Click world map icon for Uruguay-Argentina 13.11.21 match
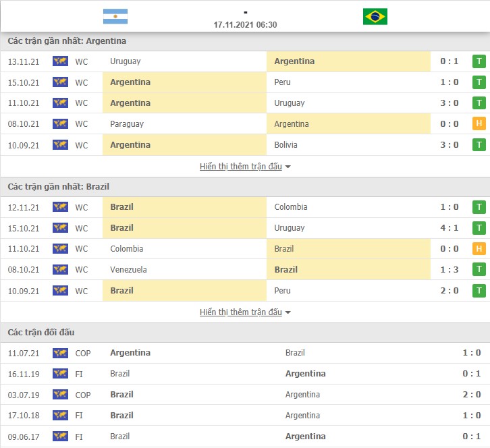Image resolution: width=490 pixels, height=448 pixels. pos(60,61)
